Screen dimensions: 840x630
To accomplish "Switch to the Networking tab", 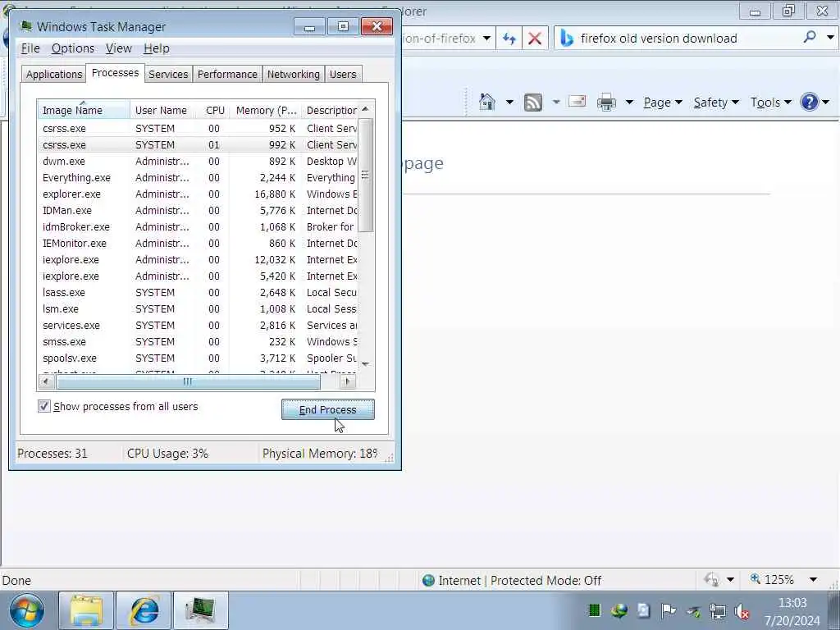I will (x=294, y=75).
